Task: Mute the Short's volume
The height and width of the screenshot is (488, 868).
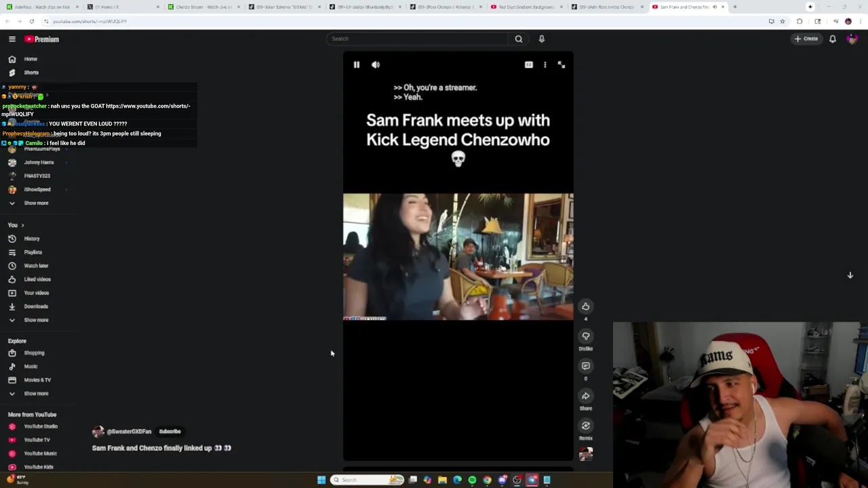Action: pyautogui.click(x=376, y=64)
